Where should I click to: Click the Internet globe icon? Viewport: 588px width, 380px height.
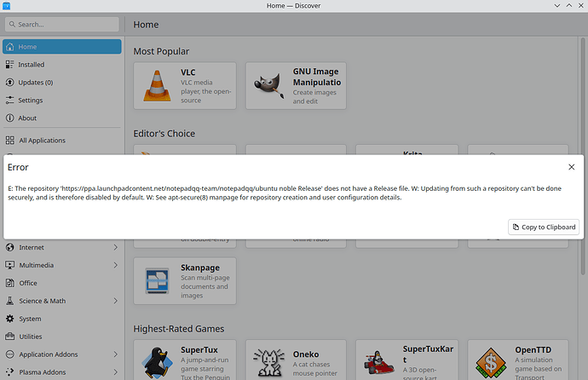coord(10,247)
